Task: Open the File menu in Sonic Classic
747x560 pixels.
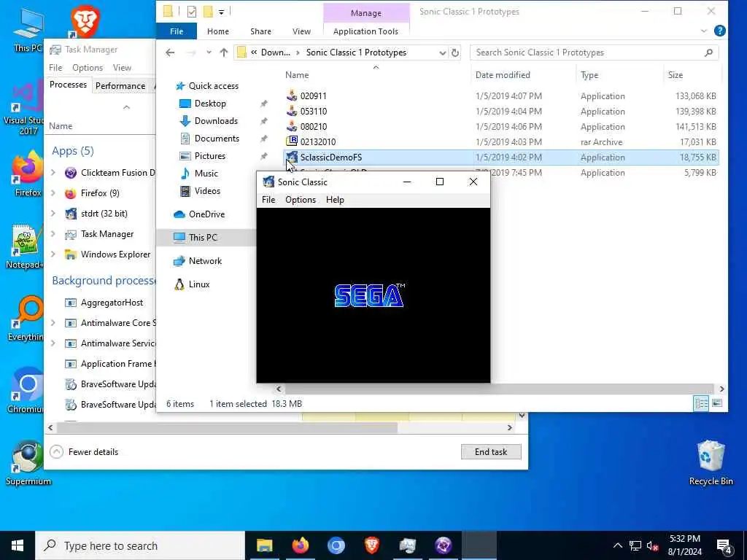Action: [268, 200]
